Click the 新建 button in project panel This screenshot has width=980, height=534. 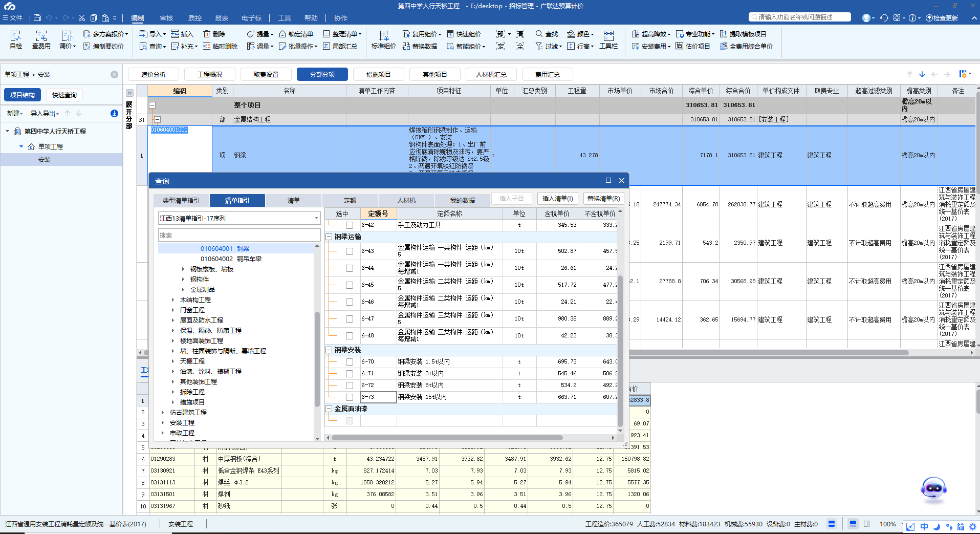pos(14,113)
